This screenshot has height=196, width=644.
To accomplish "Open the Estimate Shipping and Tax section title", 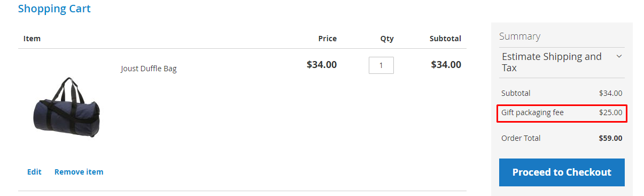I will point(552,62).
